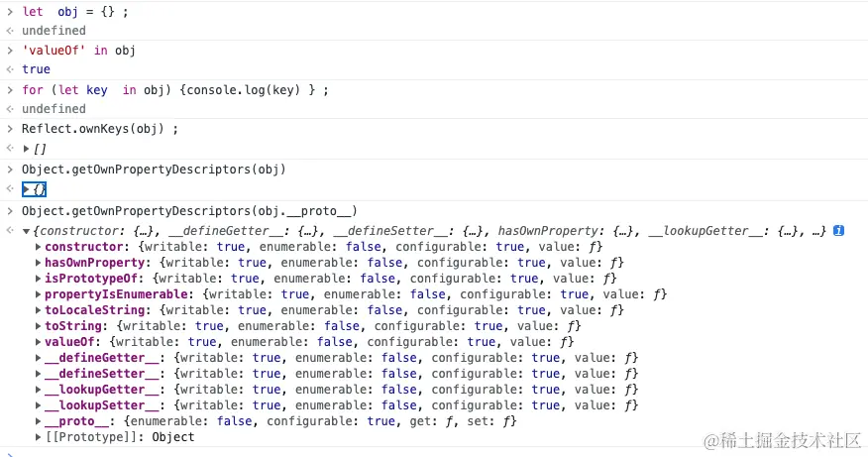The height and width of the screenshot is (457, 868).
Task: Click the 'true' result of 'valueOf' in obj
Action: pos(36,69)
